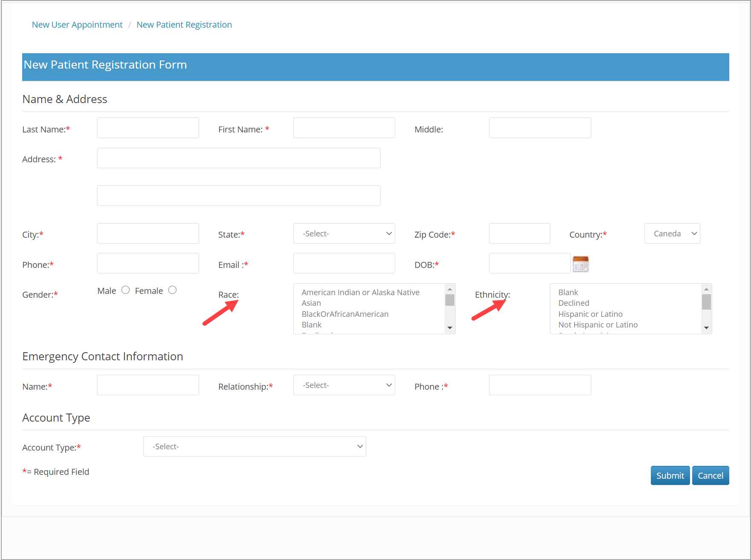This screenshot has height=560, width=751.
Task: Click the Ethnicity list scroll up arrow
Action: pos(706,289)
